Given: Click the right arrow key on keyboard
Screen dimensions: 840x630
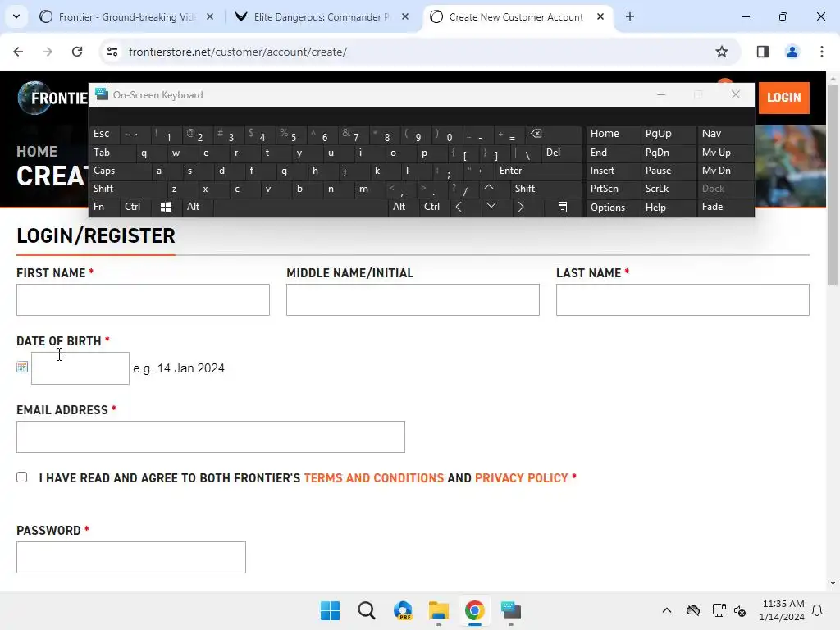Looking at the screenshot, I should (521, 207).
